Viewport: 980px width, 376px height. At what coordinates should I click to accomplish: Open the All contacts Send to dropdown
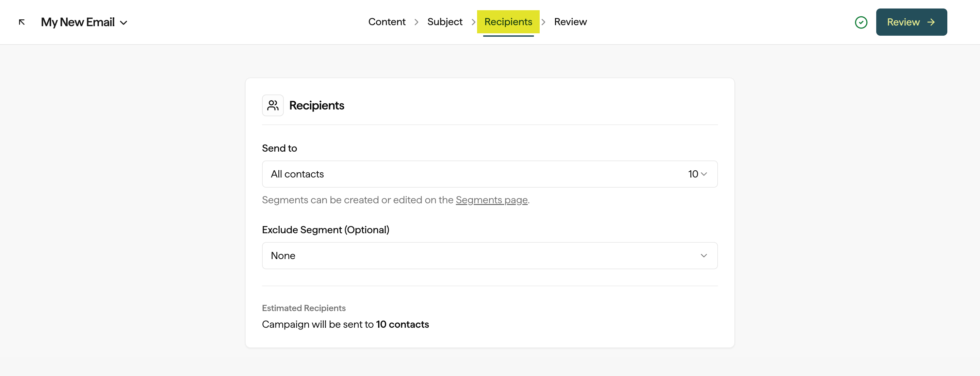point(489,174)
